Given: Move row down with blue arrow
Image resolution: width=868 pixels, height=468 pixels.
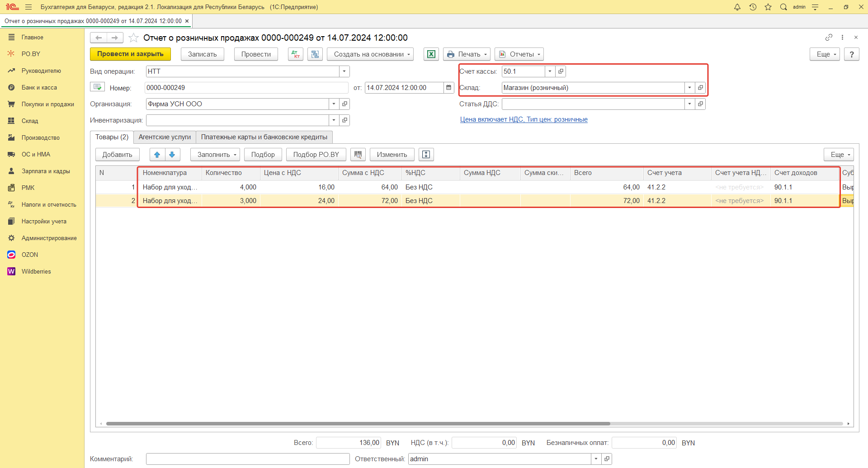Looking at the screenshot, I should [172, 155].
